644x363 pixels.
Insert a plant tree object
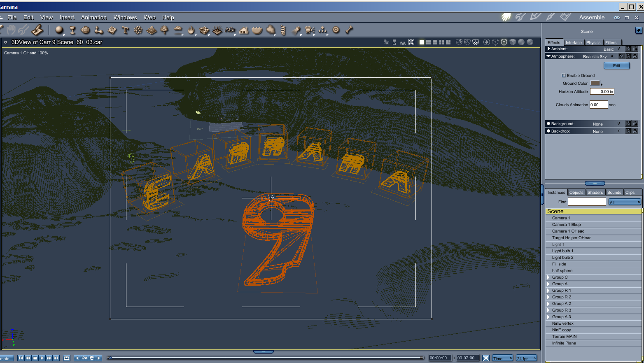coord(165,30)
